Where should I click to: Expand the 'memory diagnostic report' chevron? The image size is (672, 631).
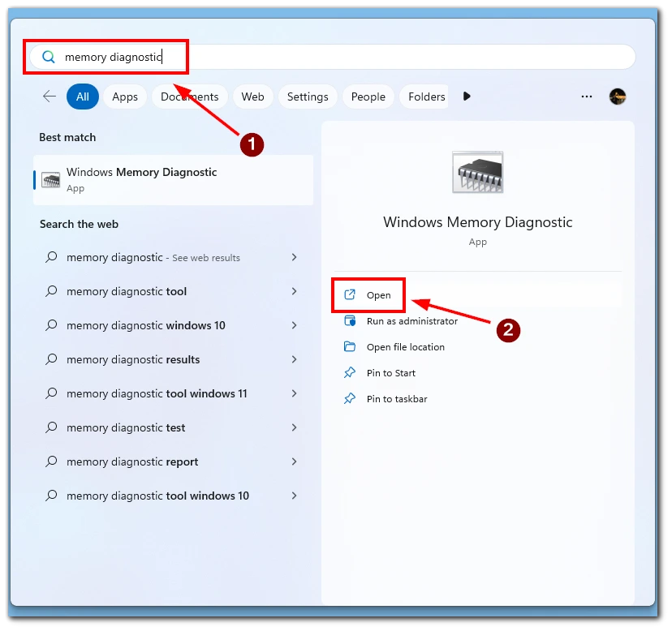click(x=294, y=461)
